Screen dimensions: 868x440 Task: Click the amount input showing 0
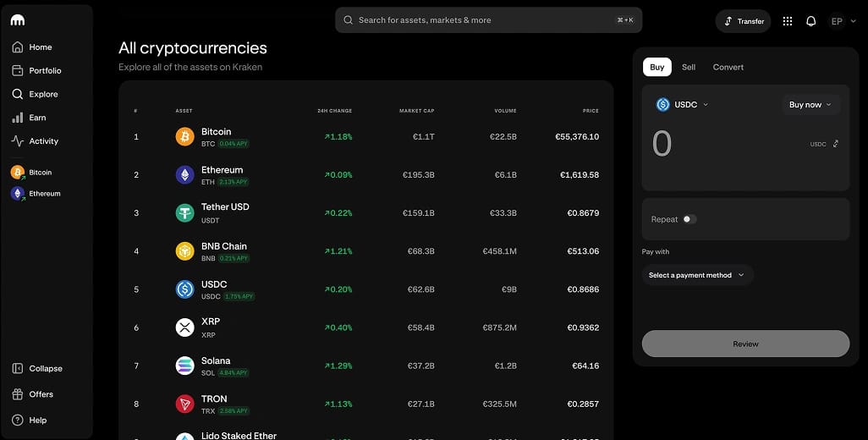pos(662,144)
